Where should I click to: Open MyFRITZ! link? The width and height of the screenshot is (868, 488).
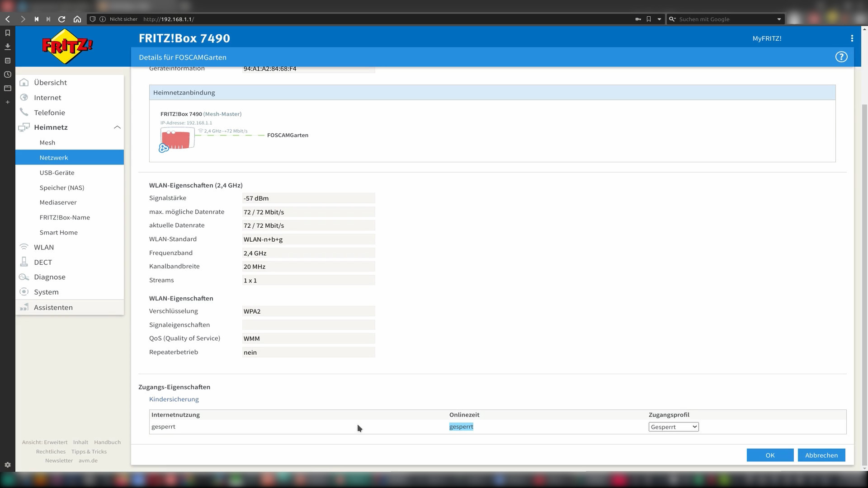(767, 38)
